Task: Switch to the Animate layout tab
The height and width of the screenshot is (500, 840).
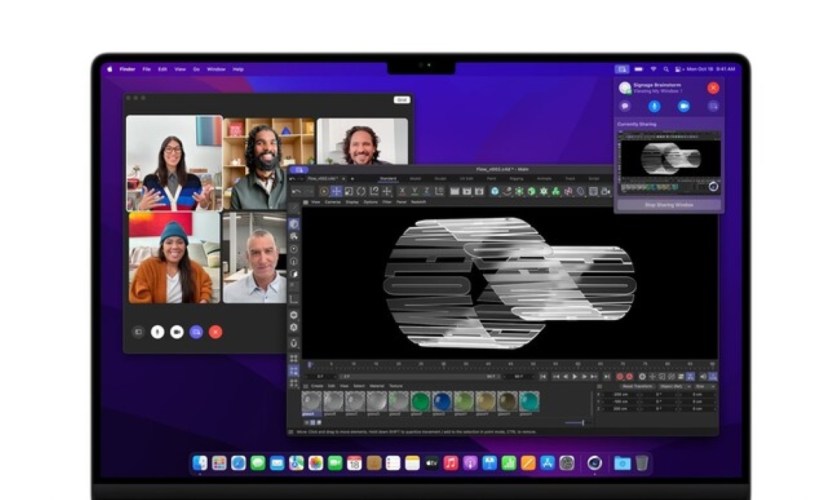Action: 544,178
